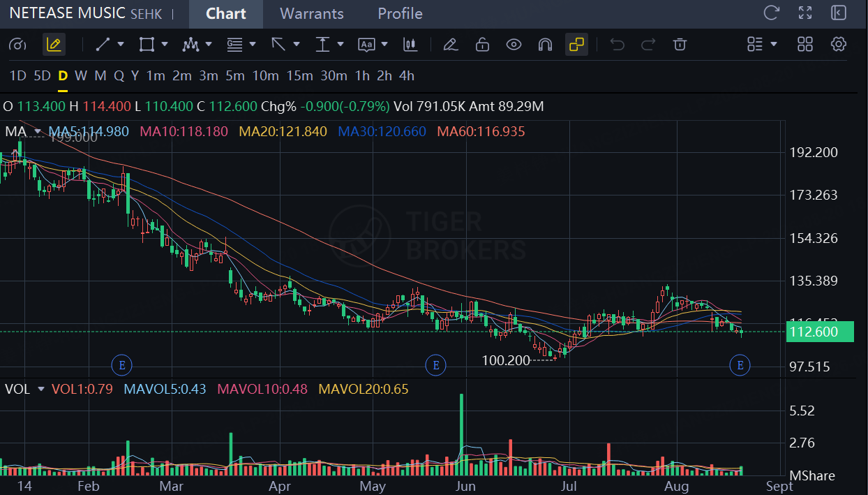
Task: Select the Q quarterly timeframe
Action: pos(119,75)
